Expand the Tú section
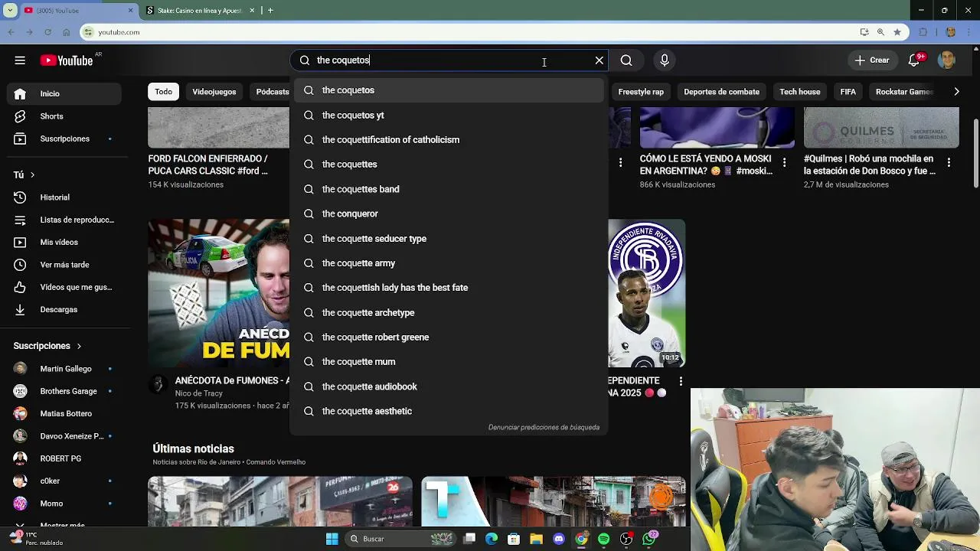This screenshot has height=551, width=980. tap(24, 174)
